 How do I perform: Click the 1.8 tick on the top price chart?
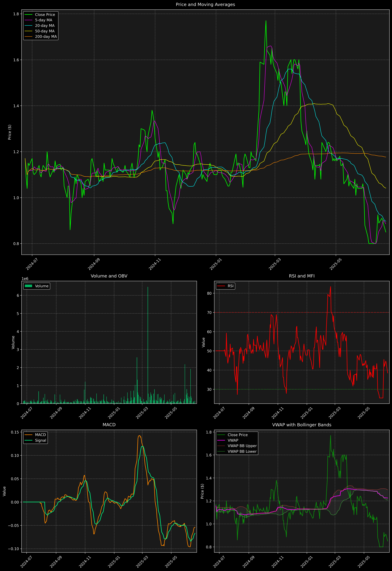pos(16,14)
